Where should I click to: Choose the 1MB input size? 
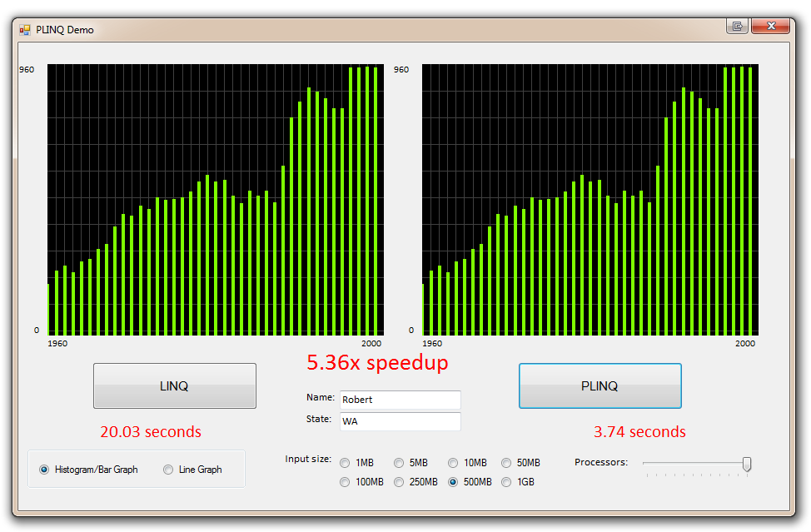(x=345, y=463)
